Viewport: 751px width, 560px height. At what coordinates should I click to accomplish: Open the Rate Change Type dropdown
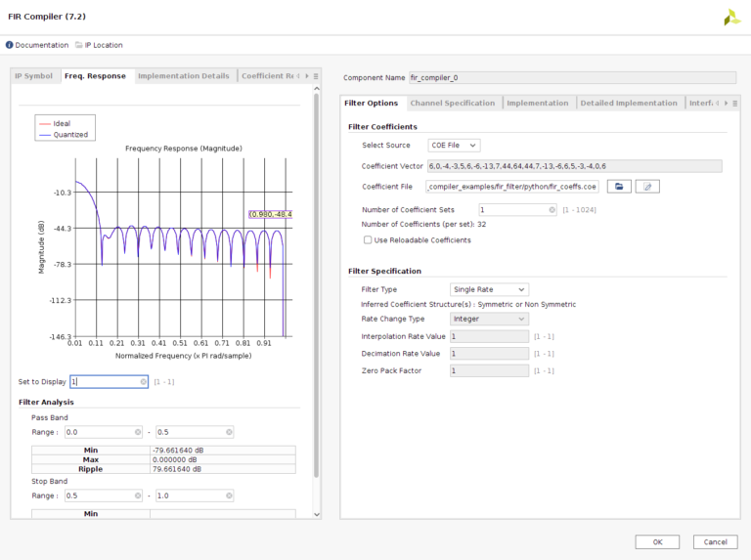(x=489, y=319)
